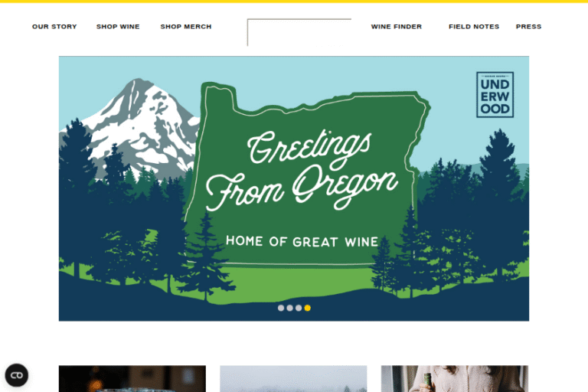The image size is (588, 392).
Task: Open the Shop Wine menu
Action: click(x=118, y=27)
